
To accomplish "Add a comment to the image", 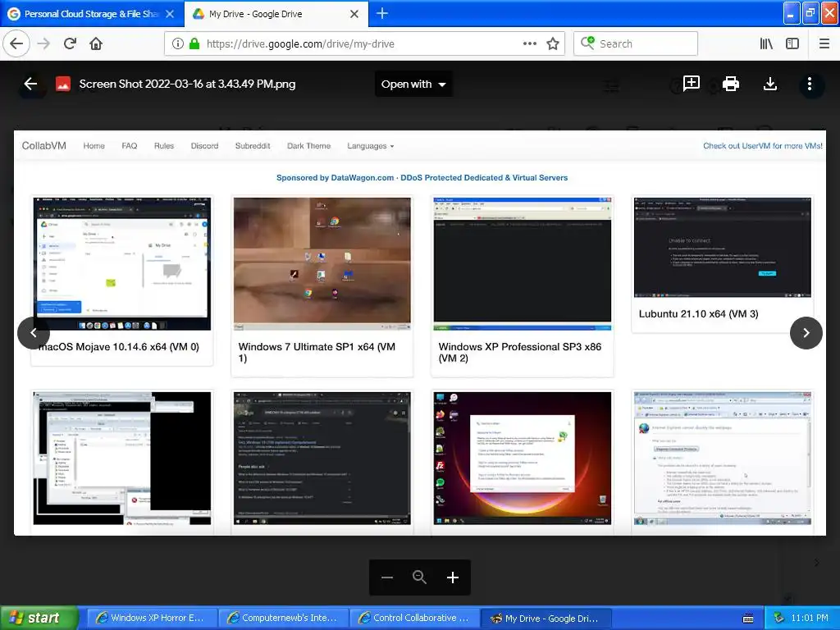I will point(691,84).
